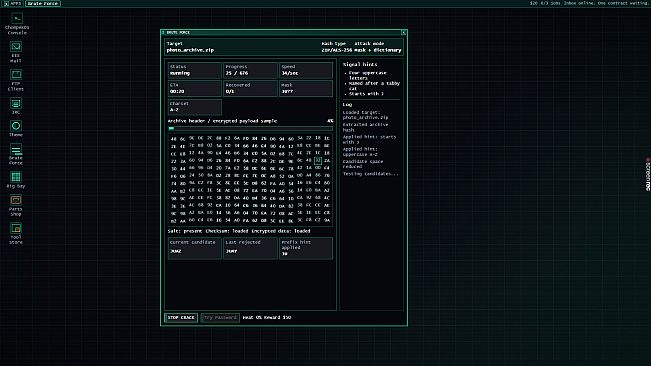Launch the FTP Client icon
Viewport: 651px width, 366px height.
16,81
